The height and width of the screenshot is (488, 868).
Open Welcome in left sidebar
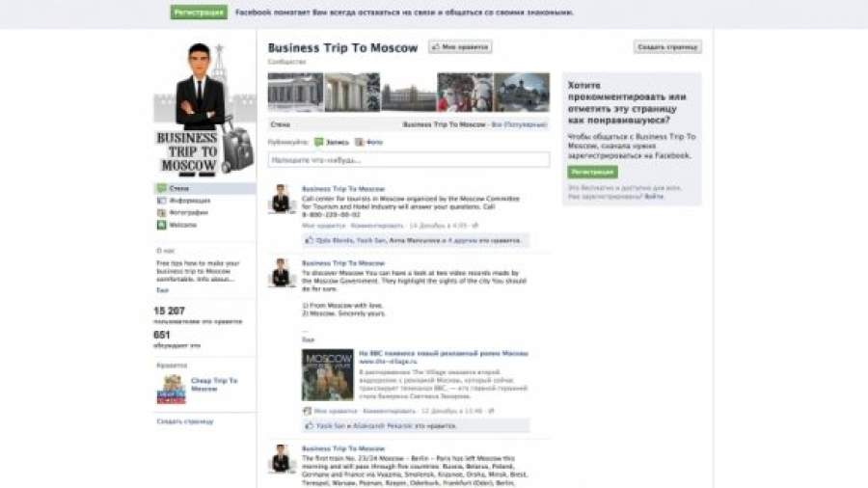(x=182, y=225)
